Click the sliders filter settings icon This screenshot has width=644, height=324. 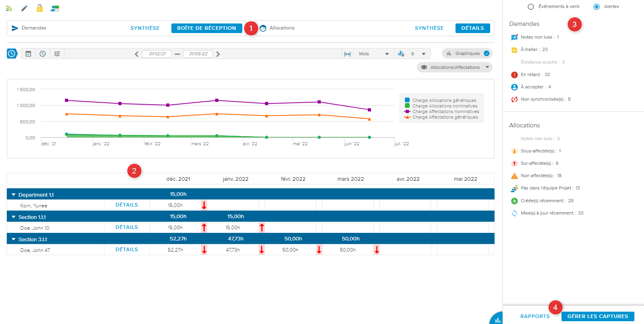point(57,54)
